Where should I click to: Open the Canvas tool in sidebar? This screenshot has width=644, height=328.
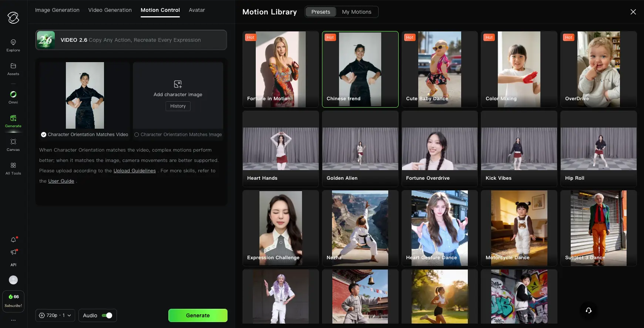point(13,145)
